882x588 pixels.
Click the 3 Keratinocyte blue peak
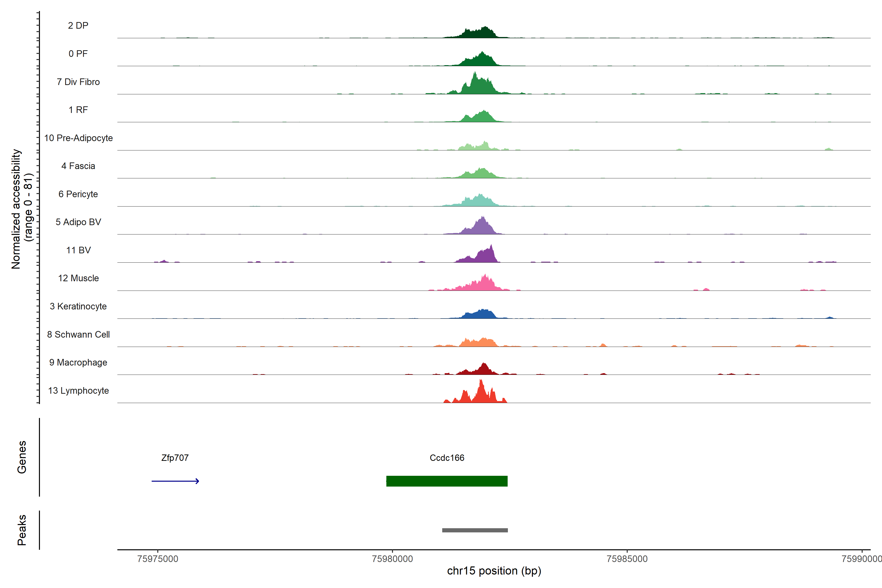[482, 314]
